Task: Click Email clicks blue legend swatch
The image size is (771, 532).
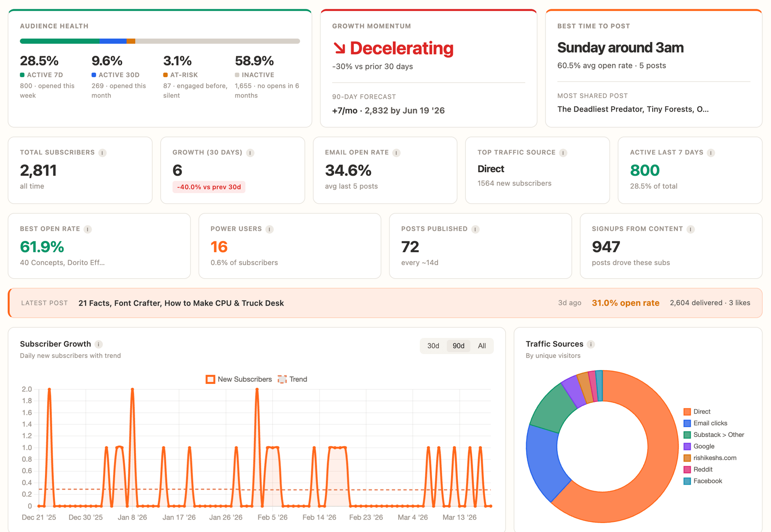Action: pyautogui.click(x=687, y=423)
